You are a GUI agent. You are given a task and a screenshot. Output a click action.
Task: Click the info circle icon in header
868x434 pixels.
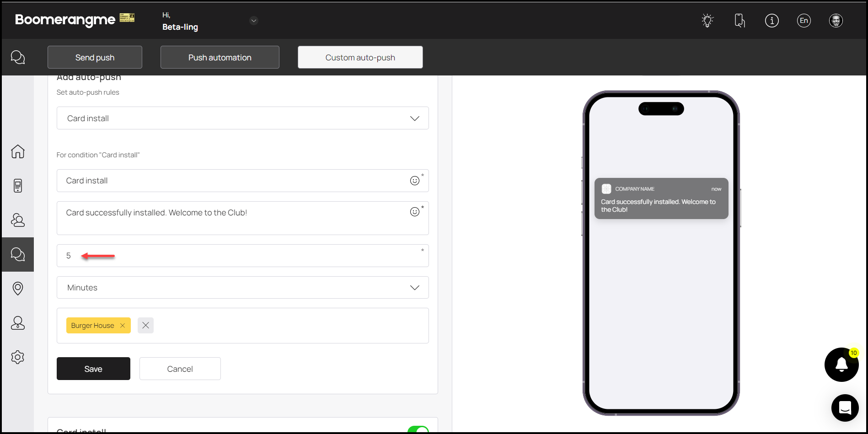click(772, 21)
